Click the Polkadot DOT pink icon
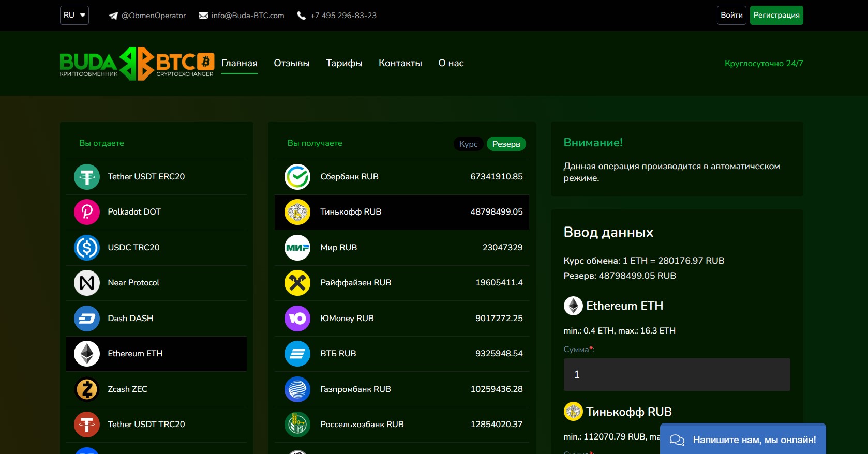 pyautogui.click(x=87, y=212)
